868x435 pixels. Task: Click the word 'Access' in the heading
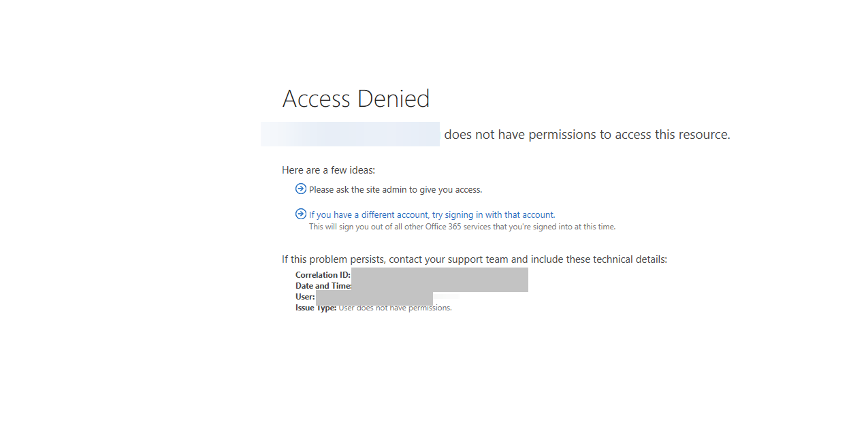pyautogui.click(x=317, y=99)
